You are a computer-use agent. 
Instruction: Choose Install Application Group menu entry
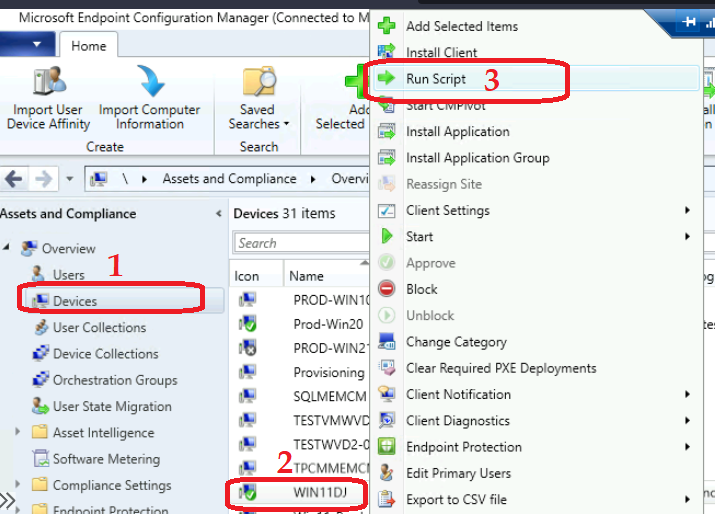[x=536, y=158]
